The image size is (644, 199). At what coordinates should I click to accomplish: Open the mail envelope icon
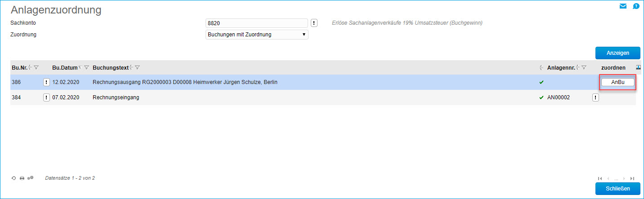coord(623,6)
